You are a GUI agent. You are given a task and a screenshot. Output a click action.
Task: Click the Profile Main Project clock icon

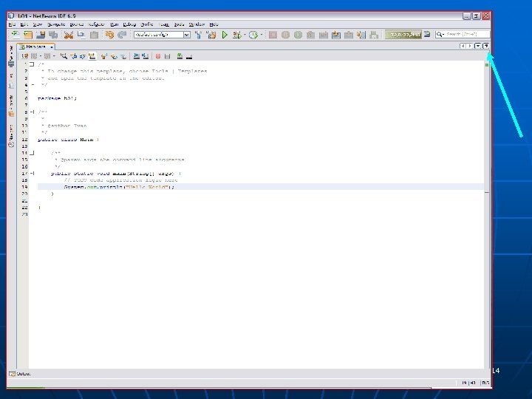[253, 35]
